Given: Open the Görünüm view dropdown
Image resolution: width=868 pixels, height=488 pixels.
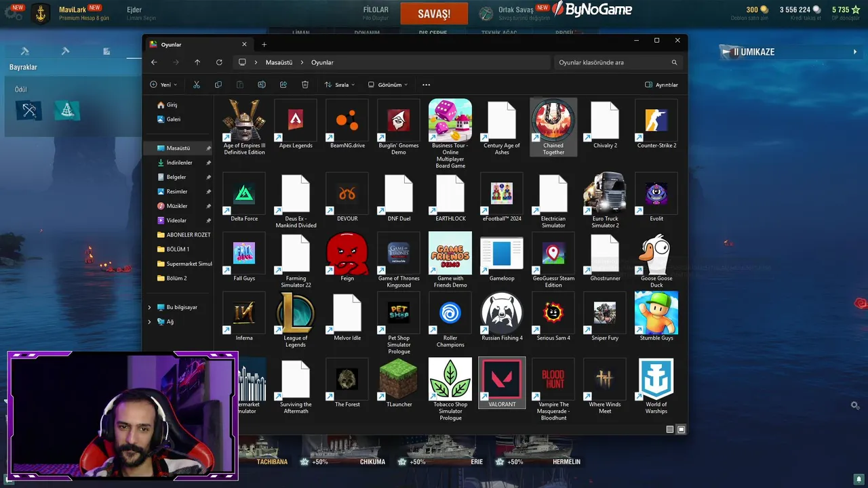Looking at the screenshot, I should click(388, 85).
